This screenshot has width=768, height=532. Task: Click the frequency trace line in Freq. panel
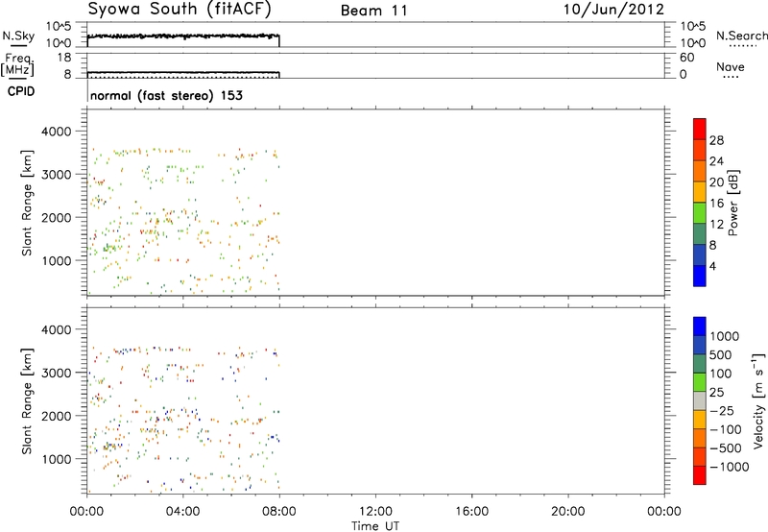pyautogui.click(x=183, y=72)
